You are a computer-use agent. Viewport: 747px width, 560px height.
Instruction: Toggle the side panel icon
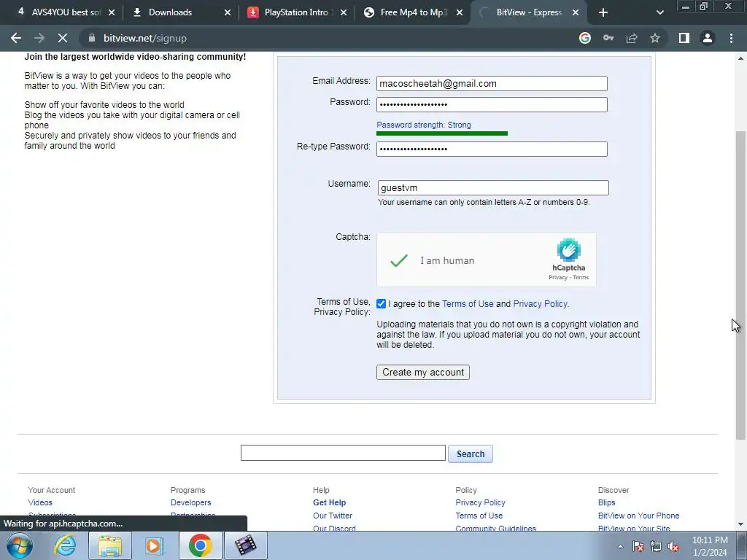(684, 38)
